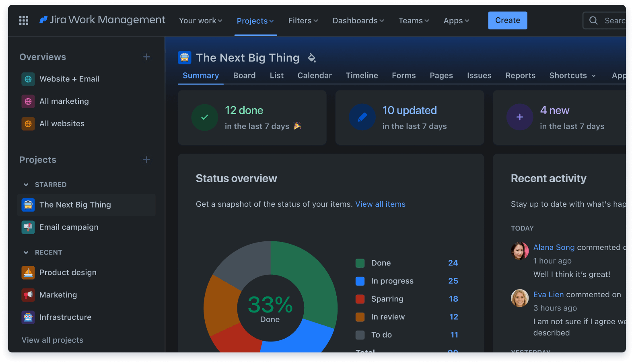Switch to the Timeline tab
Screen dimensions: 634x364
[x=362, y=76]
